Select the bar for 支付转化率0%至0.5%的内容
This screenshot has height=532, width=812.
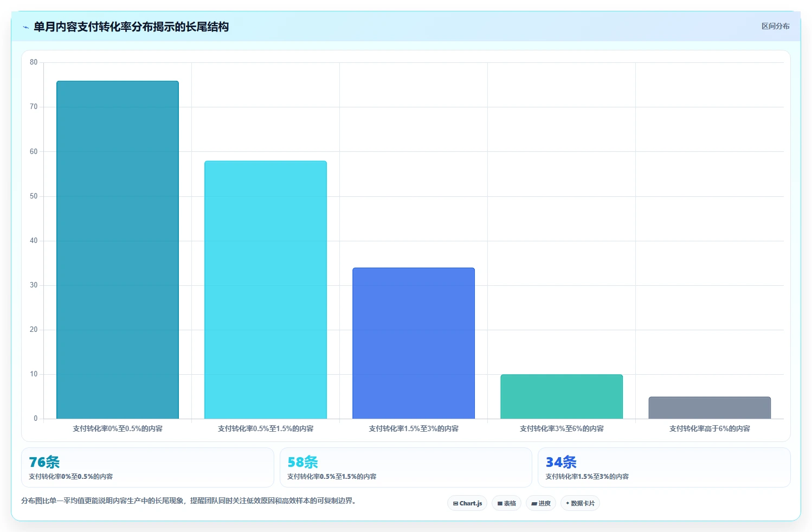pos(118,250)
